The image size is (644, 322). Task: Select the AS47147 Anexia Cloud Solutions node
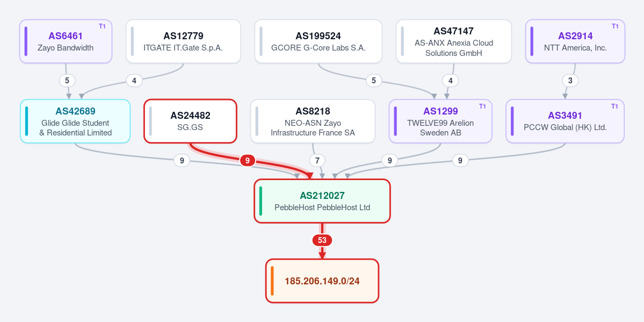(454, 41)
